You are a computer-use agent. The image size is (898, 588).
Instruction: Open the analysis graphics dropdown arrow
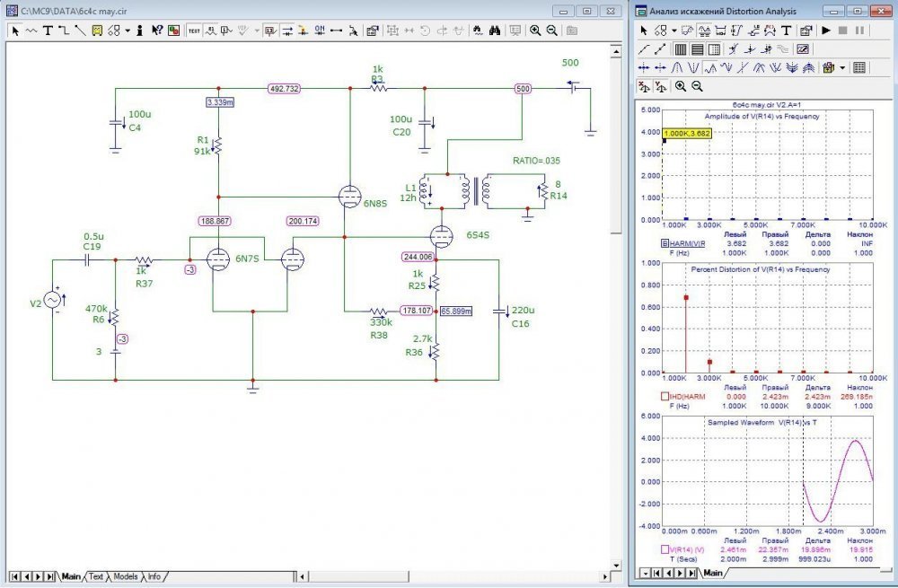pos(674,31)
